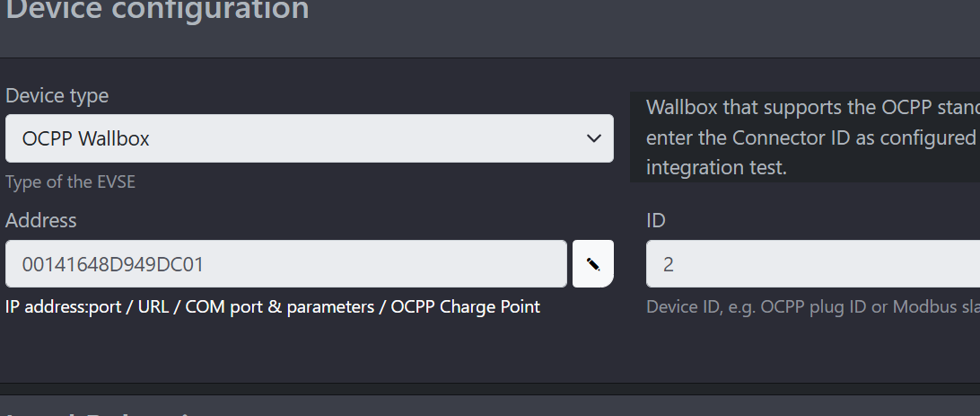Click the Address field label

[x=40, y=220]
